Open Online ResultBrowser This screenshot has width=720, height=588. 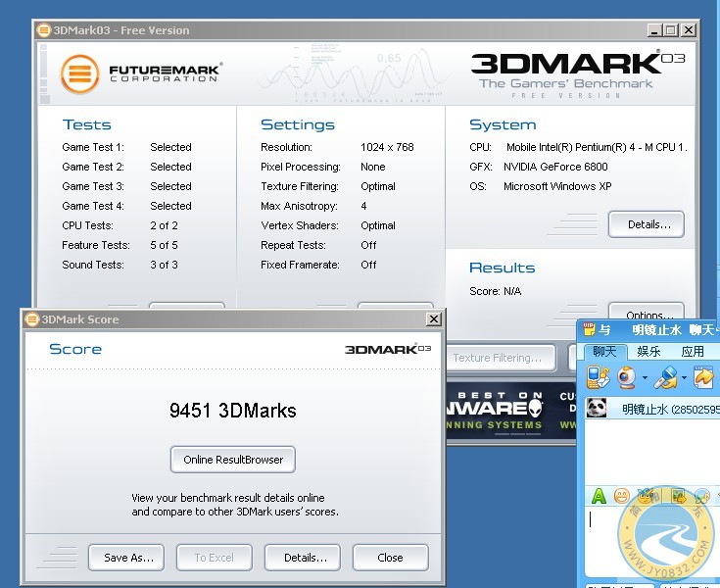233,460
